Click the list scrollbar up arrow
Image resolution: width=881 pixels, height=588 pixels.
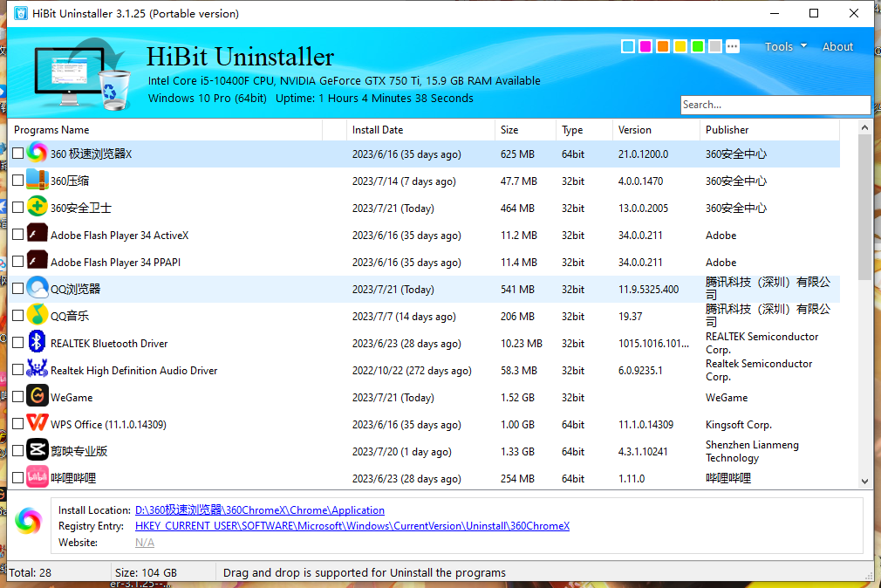(864, 127)
